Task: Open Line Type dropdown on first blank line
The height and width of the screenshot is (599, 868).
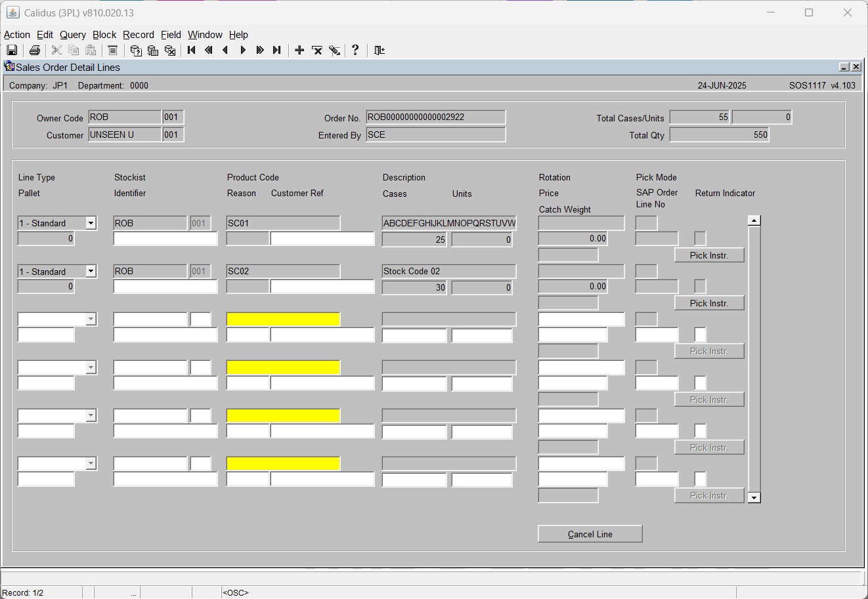Action: click(x=91, y=319)
